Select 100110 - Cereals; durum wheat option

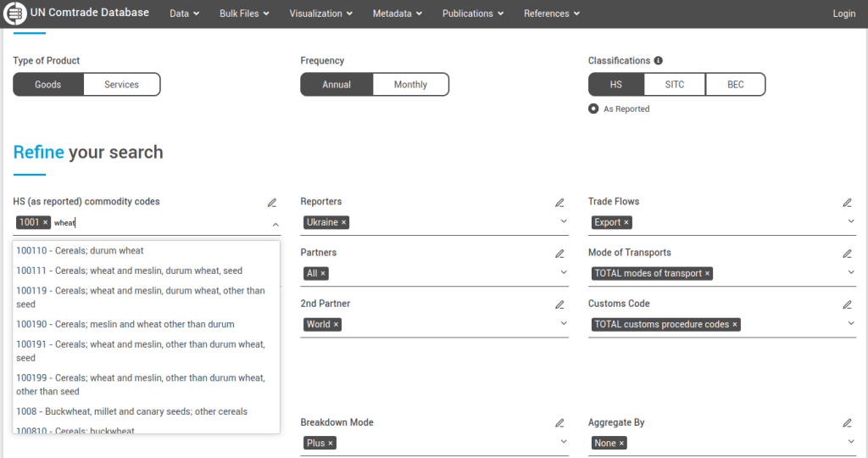pyautogui.click(x=81, y=251)
